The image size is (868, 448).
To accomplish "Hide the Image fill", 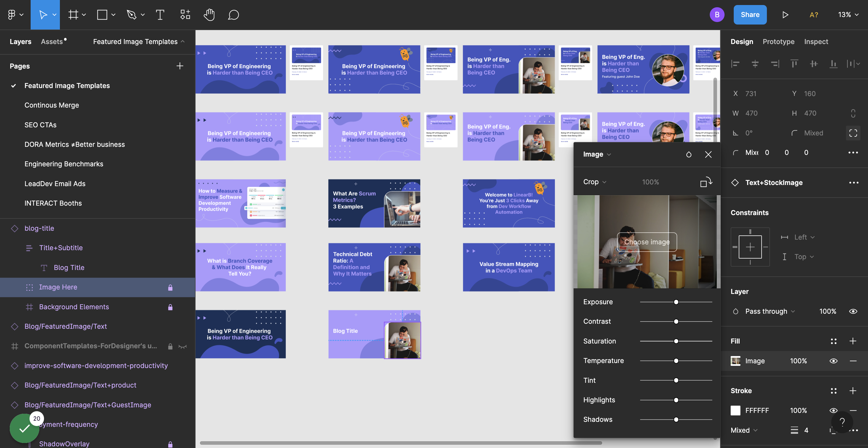I will coord(834,361).
